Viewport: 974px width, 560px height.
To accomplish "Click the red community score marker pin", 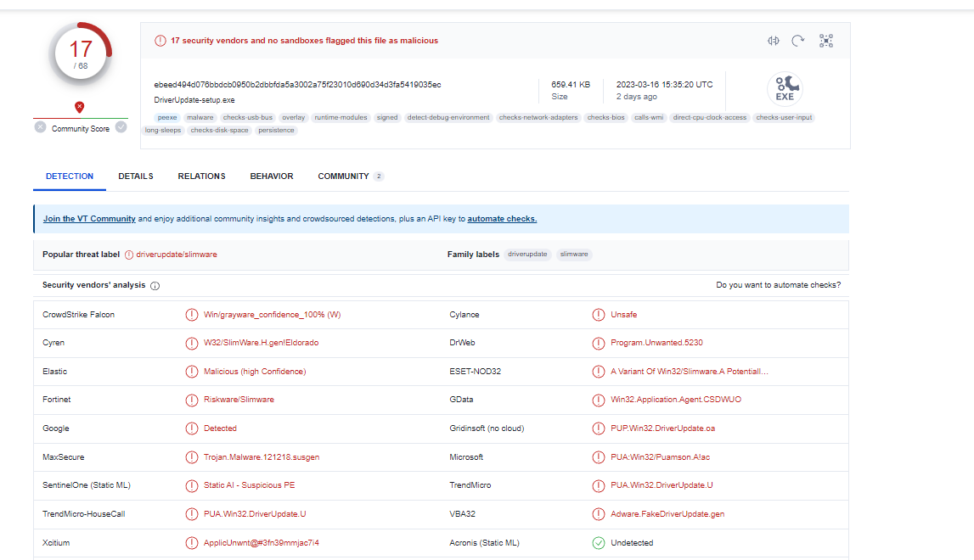I will [80, 108].
